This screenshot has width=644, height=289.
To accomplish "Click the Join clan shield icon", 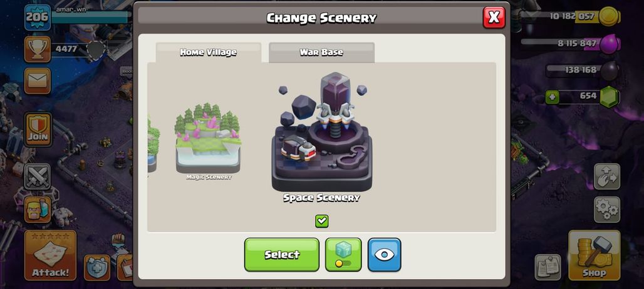I will coord(38,129).
